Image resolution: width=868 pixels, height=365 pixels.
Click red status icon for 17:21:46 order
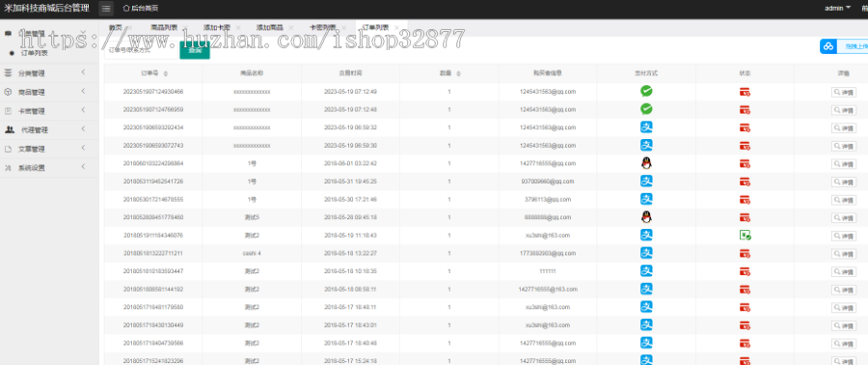click(746, 200)
